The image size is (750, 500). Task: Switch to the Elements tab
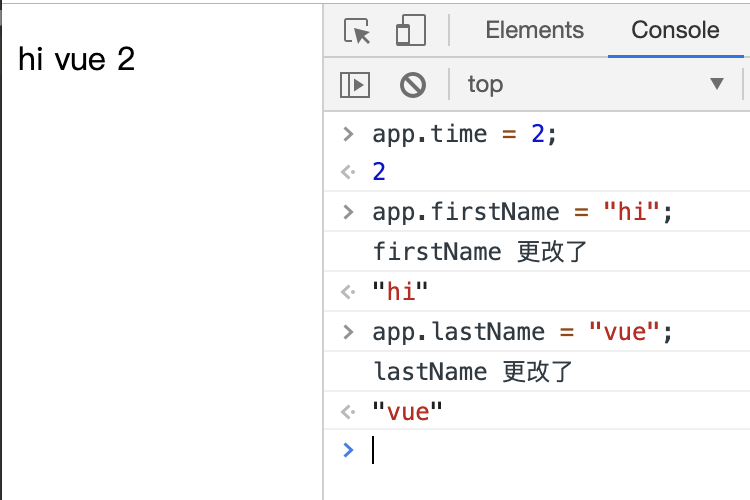click(x=534, y=30)
